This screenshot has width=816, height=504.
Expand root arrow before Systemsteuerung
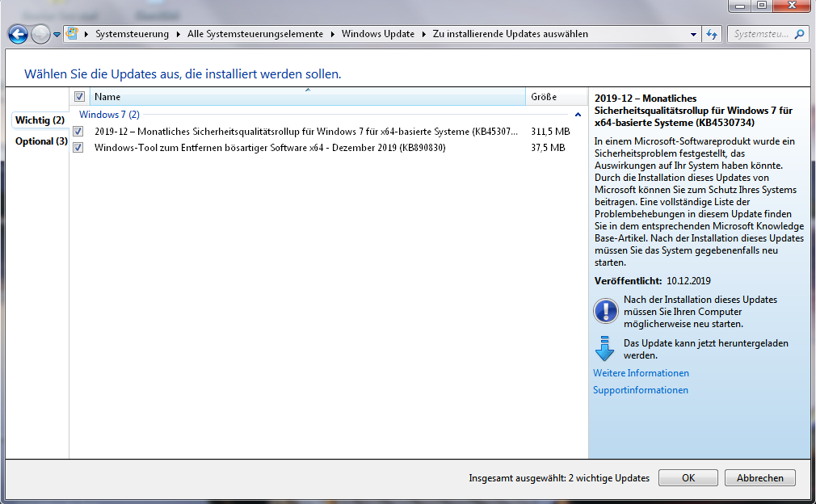point(86,35)
